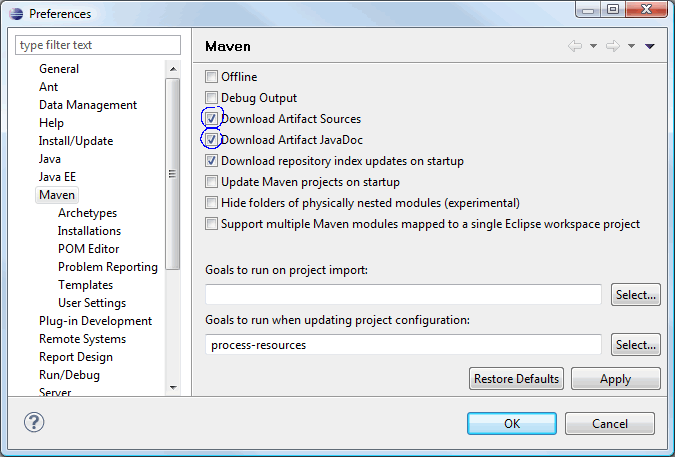Select POM Editor in the tree

point(89,249)
